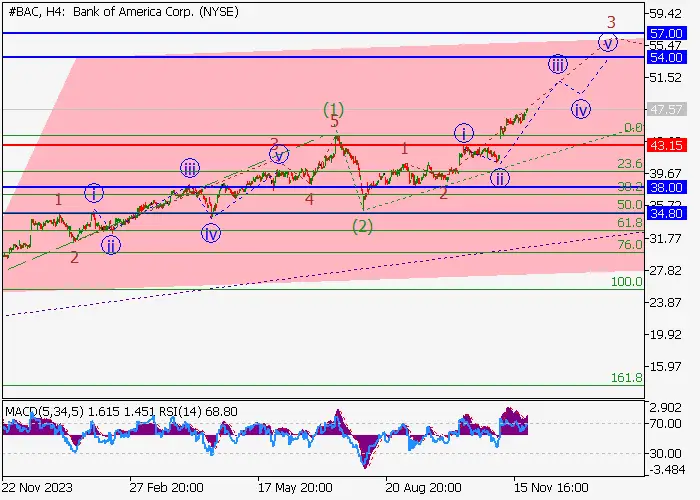The width and height of the screenshot is (700, 500).
Task: Click the 2.902 MACD axis value
Action: tap(665, 408)
